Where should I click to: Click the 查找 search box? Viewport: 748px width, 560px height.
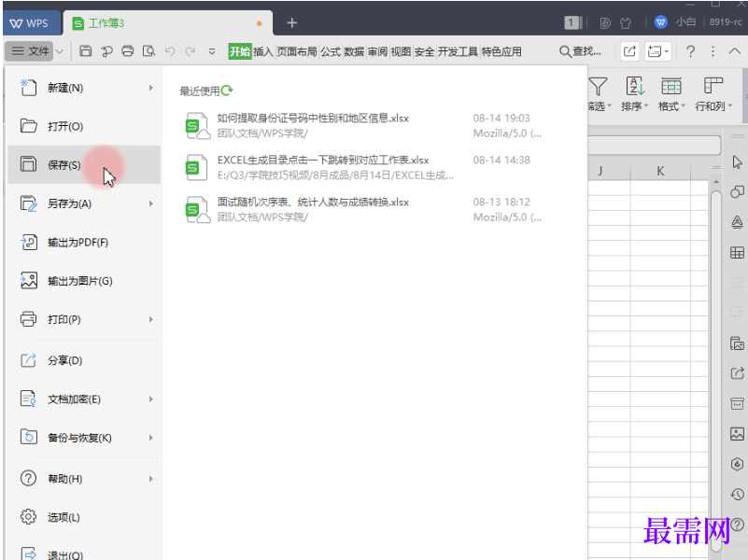581,51
